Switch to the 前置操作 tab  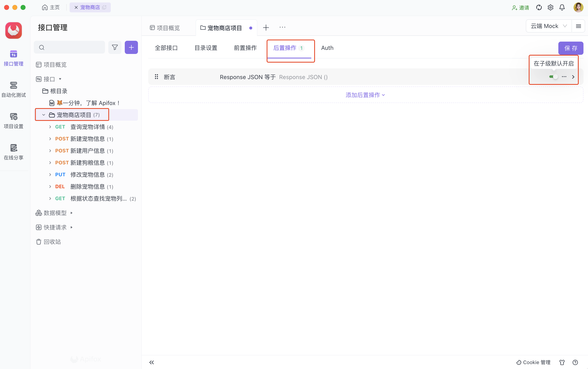(245, 48)
